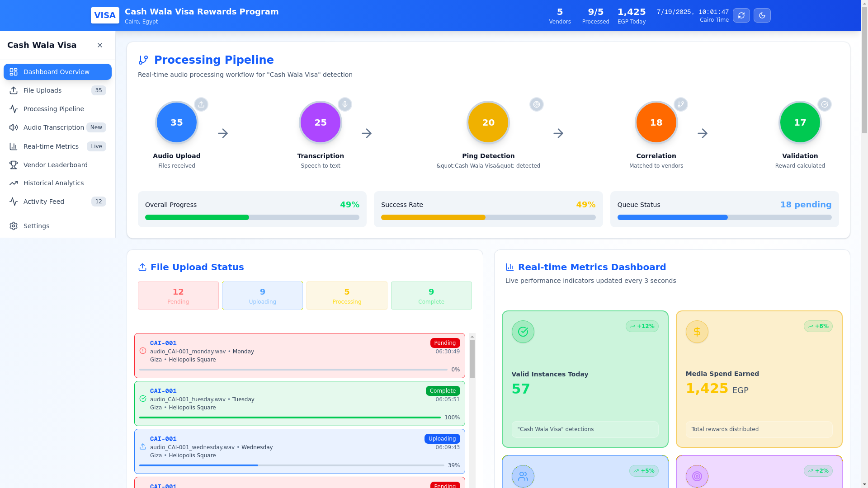Go to Processing Pipeline sidebar item
This screenshot has width=868, height=488.
coord(57,109)
